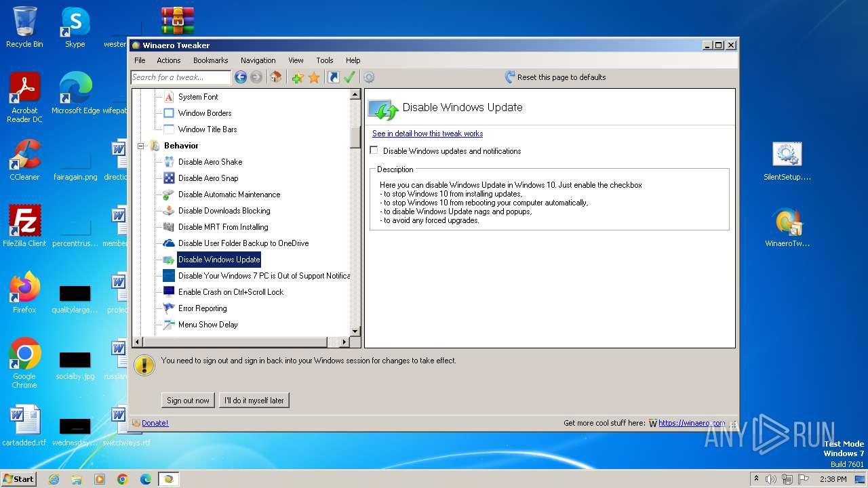Image resolution: width=868 pixels, height=488 pixels.
Task: Click the green checkmark toolbar icon
Action: [x=350, y=77]
